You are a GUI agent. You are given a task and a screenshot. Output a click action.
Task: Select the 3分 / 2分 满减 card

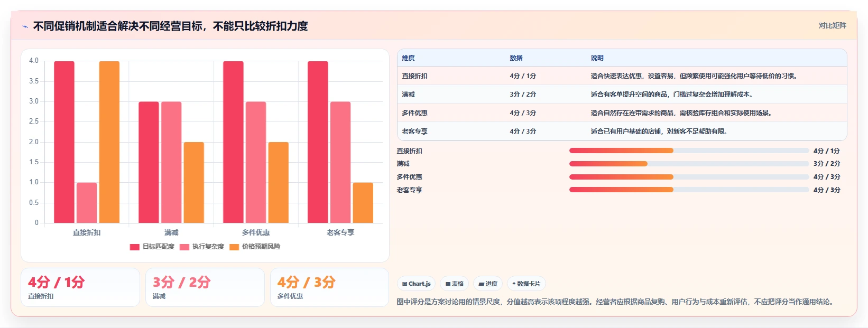coord(205,287)
